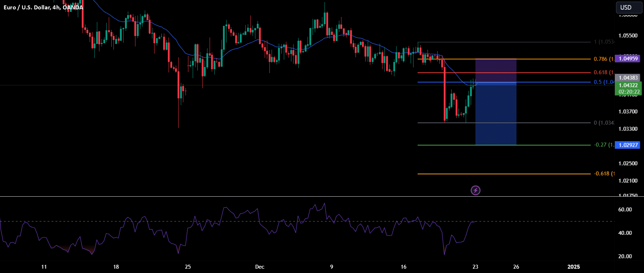Viewport: 644px width, 273px height.
Task: Click the 1.04322 green current price label
Action: pos(628,85)
